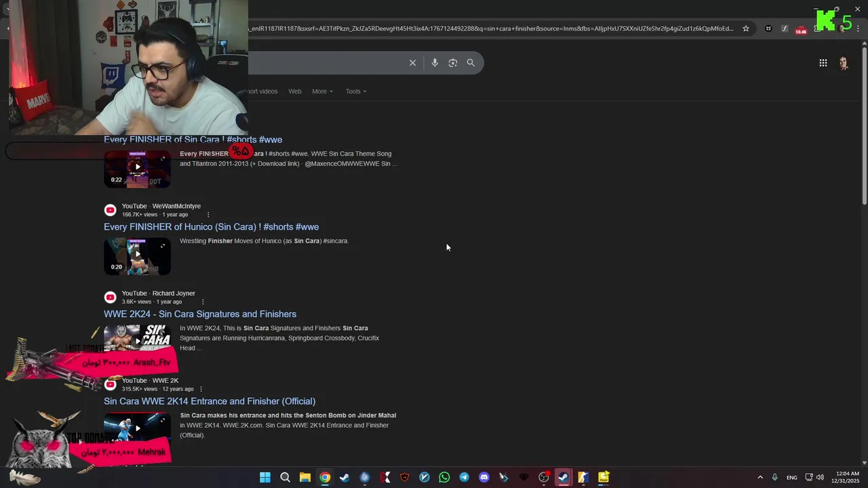
Task: Open options for WeWantMcIntyre result
Action: (x=208, y=215)
